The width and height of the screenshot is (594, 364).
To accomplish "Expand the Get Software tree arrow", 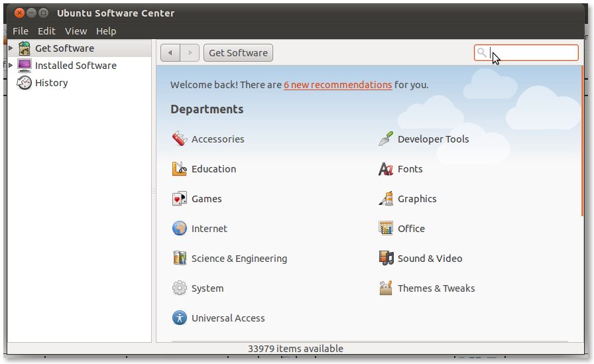I will pyautogui.click(x=11, y=48).
